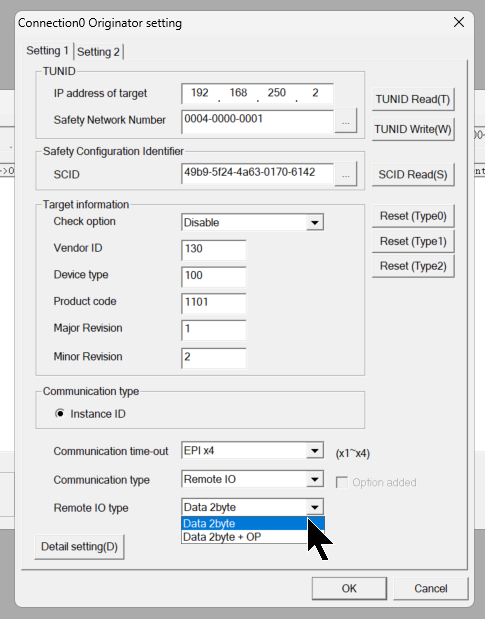The width and height of the screenshot is (485, 619).
Task: Click the Safety Network Number field
Action: (258, 122)
